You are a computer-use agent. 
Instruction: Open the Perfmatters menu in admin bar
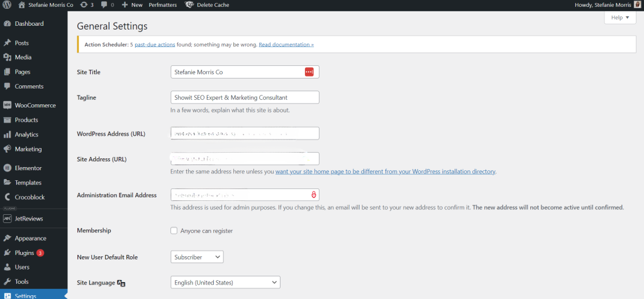[163, 5]
